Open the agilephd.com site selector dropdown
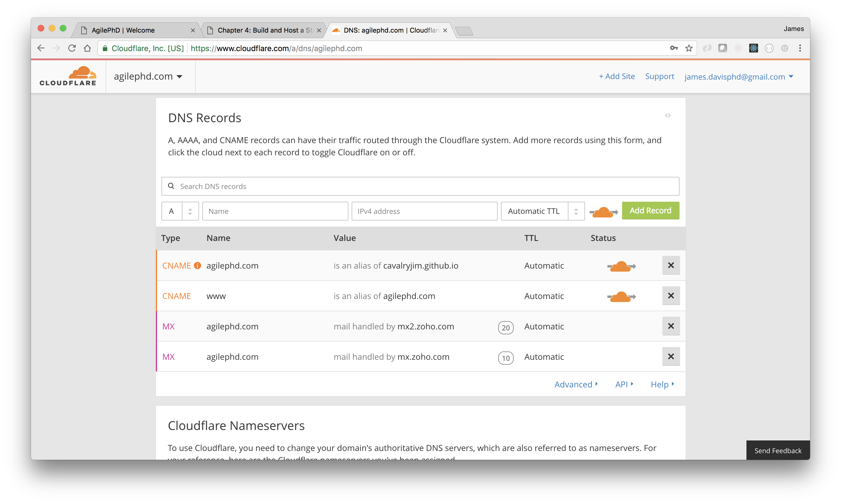The width and height of the screenshot is (841, 504). [148, 77]
